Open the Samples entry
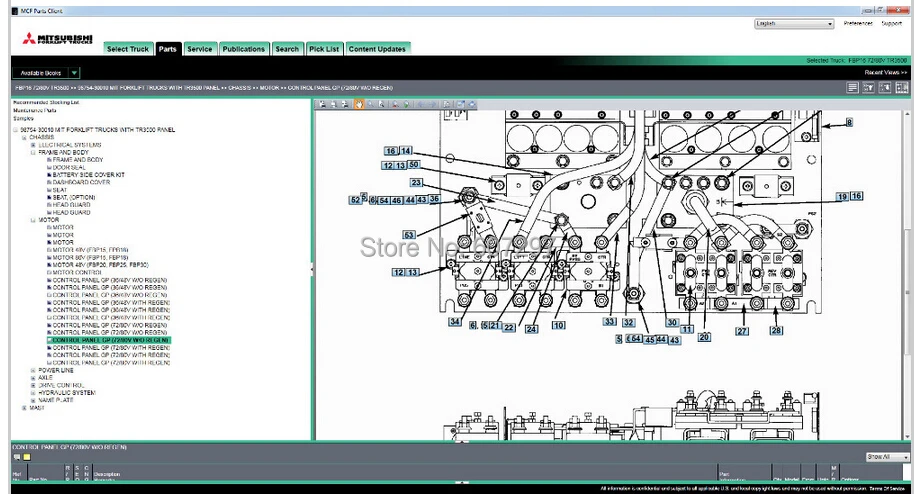This screenshot has width=914, height=494. pyautogui.click(x=23, y=118)
